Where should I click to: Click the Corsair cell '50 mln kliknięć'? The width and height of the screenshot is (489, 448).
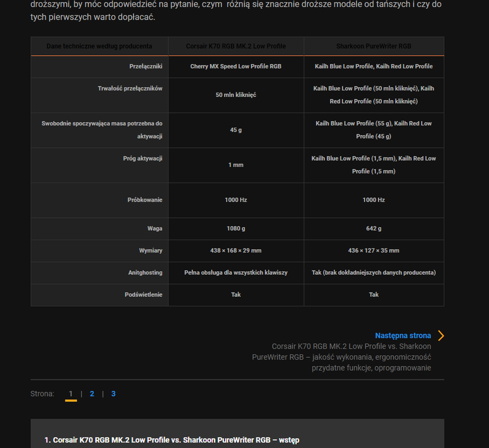[x=236, y=95]
